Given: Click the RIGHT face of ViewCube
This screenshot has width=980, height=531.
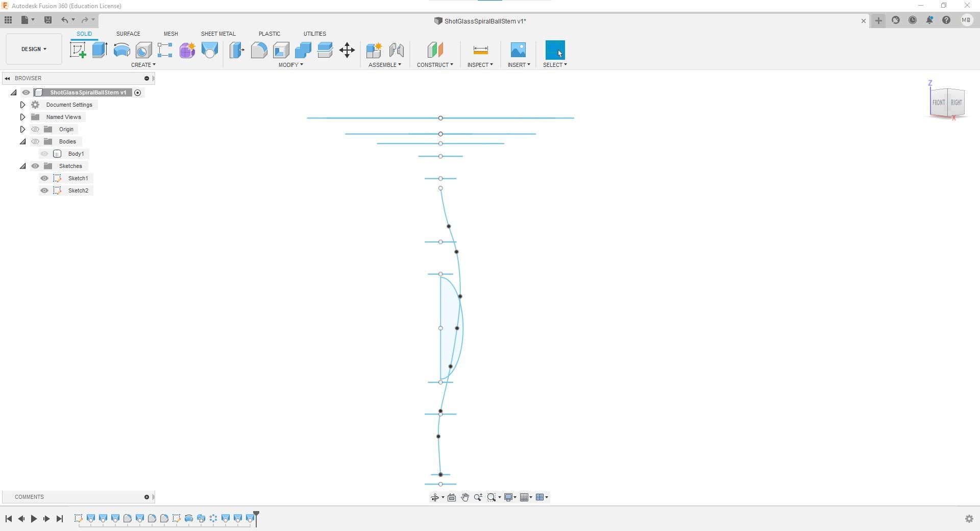Looking at the screenshot, I should [x=956, y=103].
